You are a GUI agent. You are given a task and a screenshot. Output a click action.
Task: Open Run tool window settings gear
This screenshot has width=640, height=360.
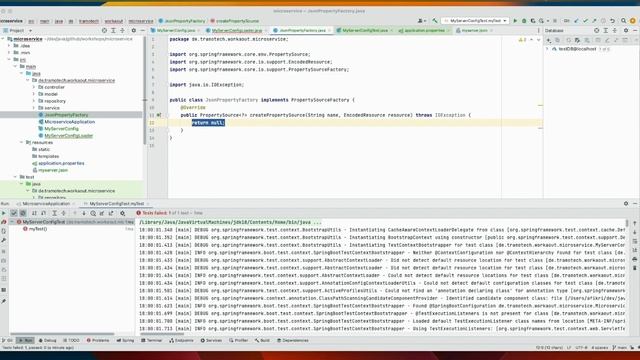tap(626, 203)
